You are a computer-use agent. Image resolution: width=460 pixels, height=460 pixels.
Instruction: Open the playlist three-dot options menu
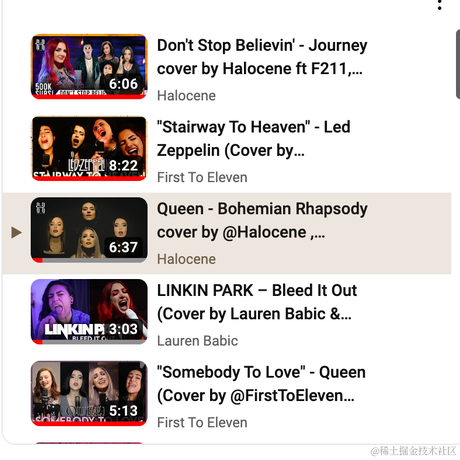point(440,4)
